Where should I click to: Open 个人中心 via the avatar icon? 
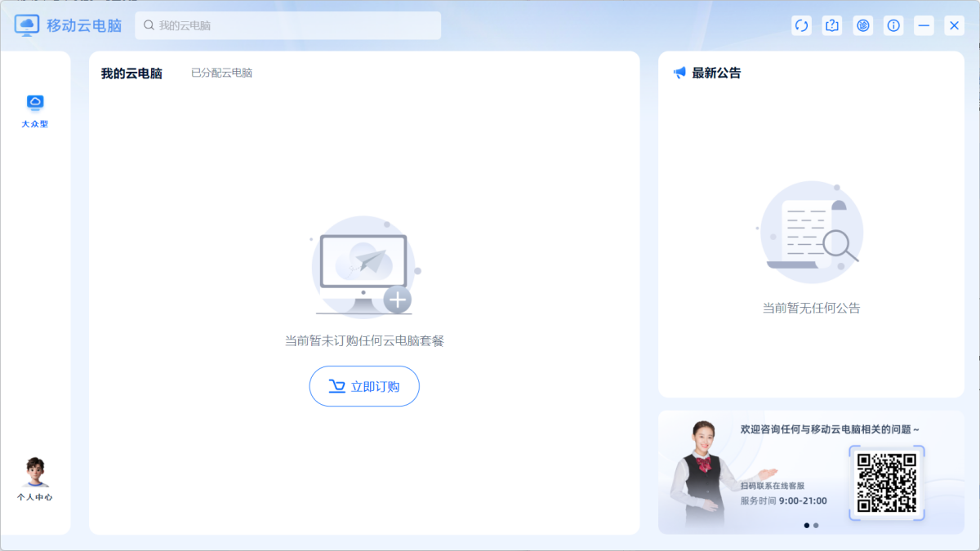coord(34,472)
